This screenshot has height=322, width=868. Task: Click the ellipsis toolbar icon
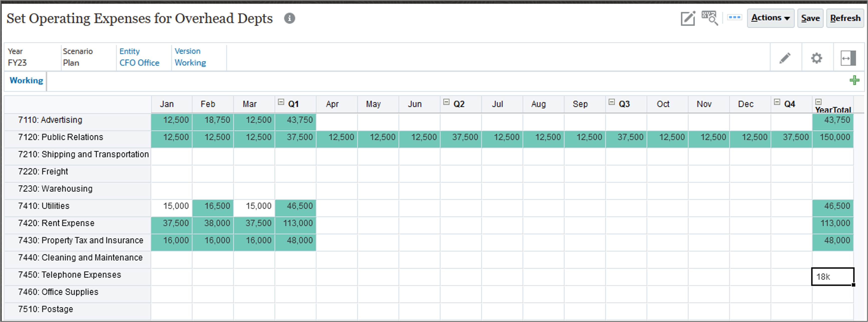[x=734, y=17]
